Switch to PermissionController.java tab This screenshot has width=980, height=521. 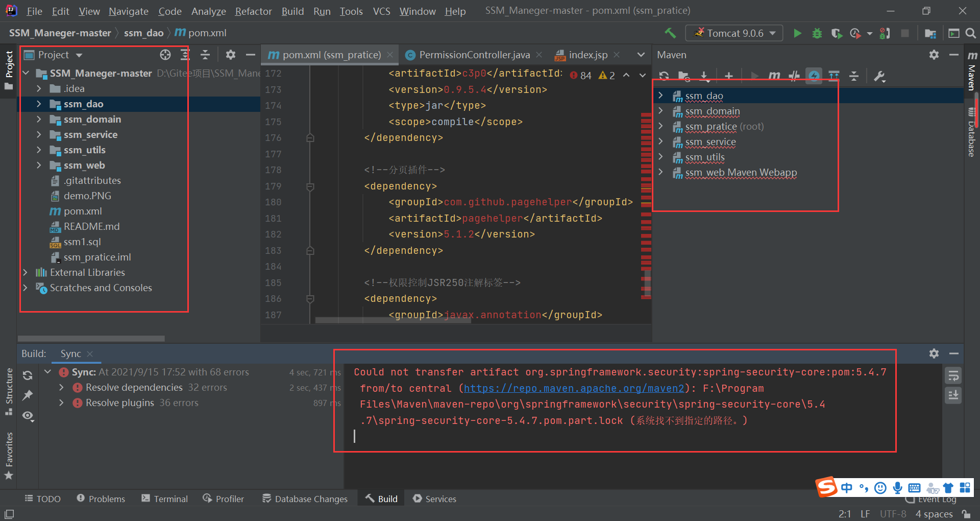475,55
